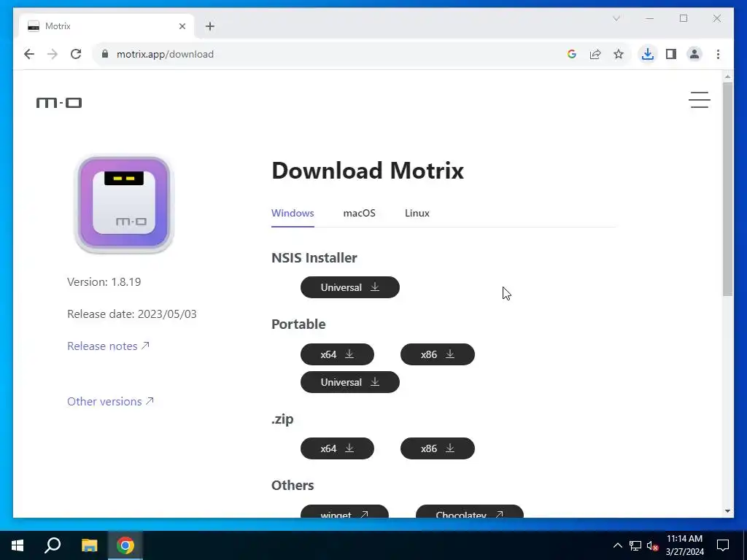Download the Portable x86 build
747x560 pixels.
(x=438, y=354)
